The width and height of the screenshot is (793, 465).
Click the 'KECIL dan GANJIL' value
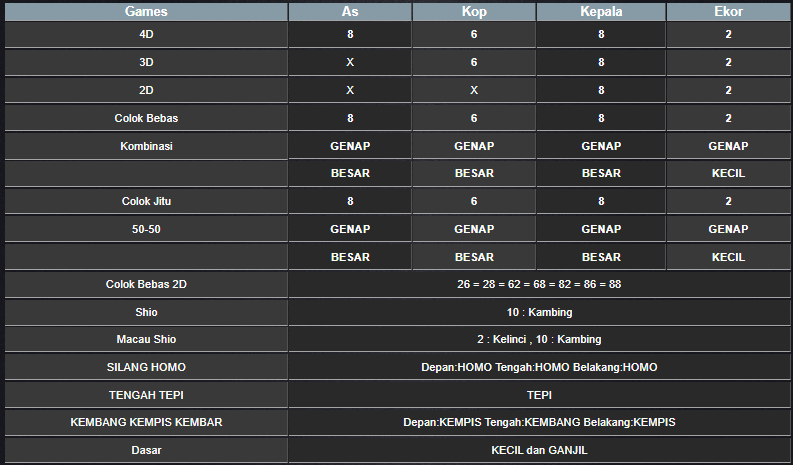tap(539, 450)
